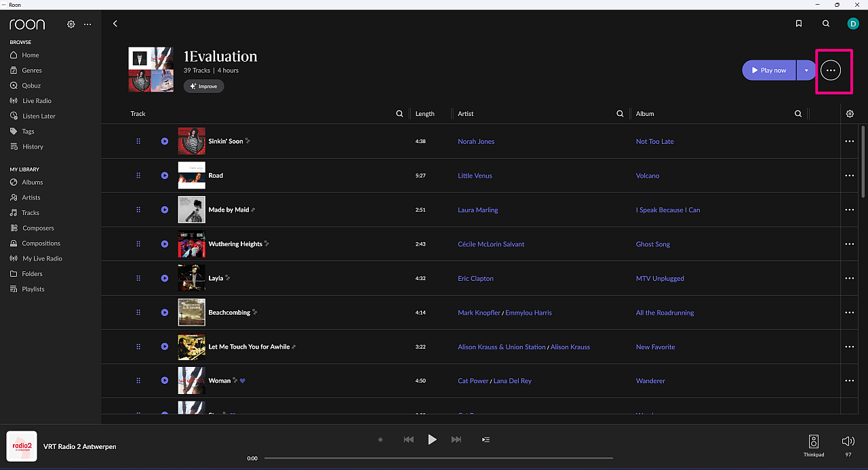
Task: Open Playlists in My Library
Action: (x=33, y=289)
